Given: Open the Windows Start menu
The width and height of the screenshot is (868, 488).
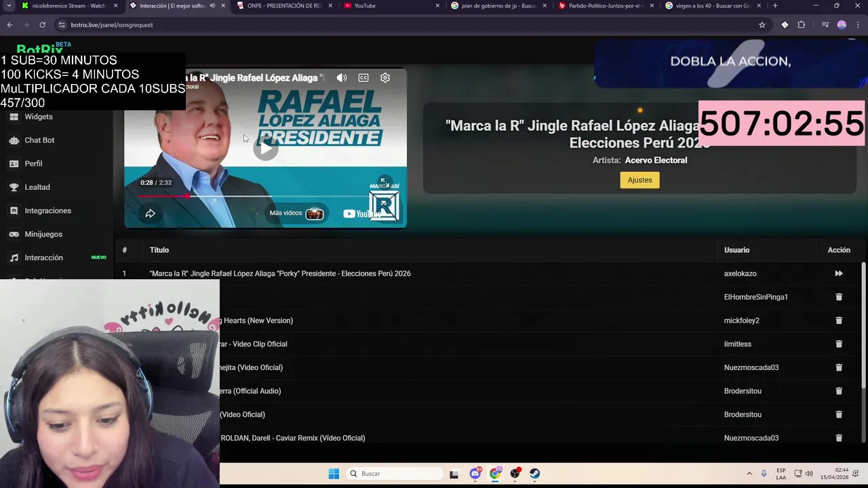Looking at the screenshot, I should click(334, 474).
